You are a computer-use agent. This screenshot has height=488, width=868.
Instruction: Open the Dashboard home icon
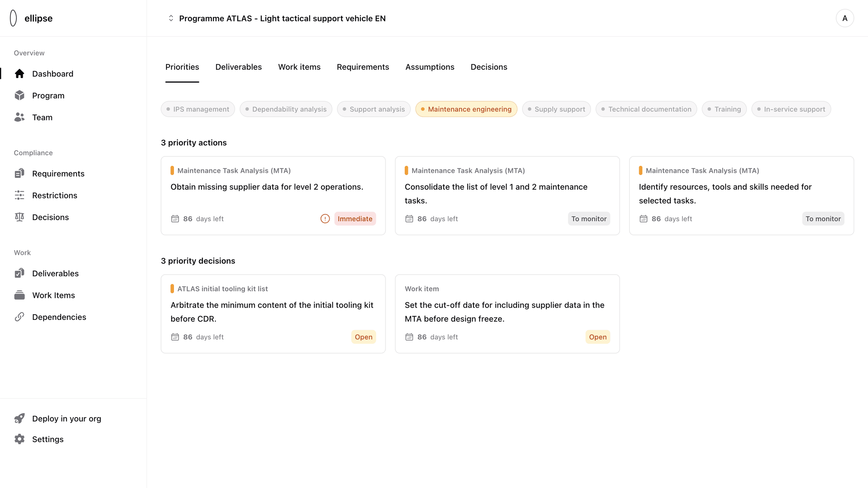click(20, 74)
